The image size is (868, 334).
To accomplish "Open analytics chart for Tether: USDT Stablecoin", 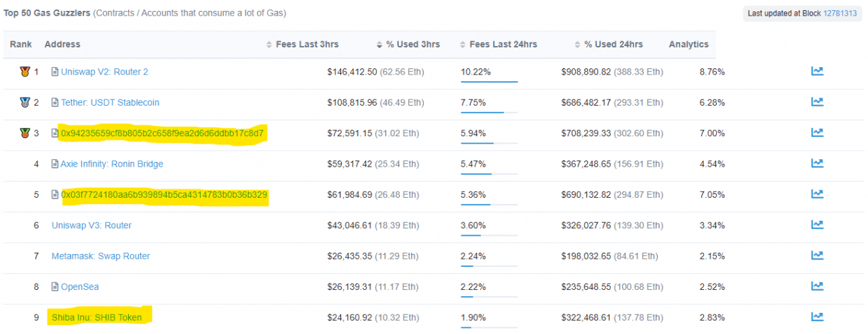I will coord(817,102).
